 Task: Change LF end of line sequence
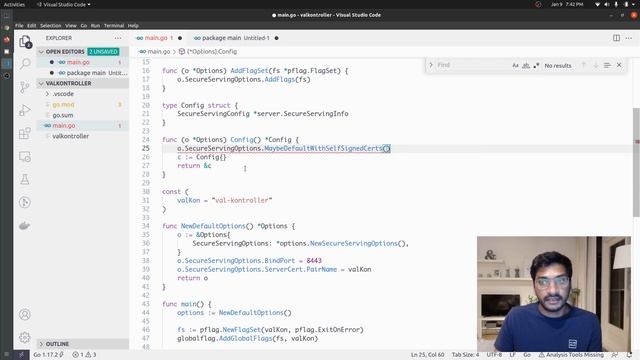pyautogui.click(x=512, y=355)
